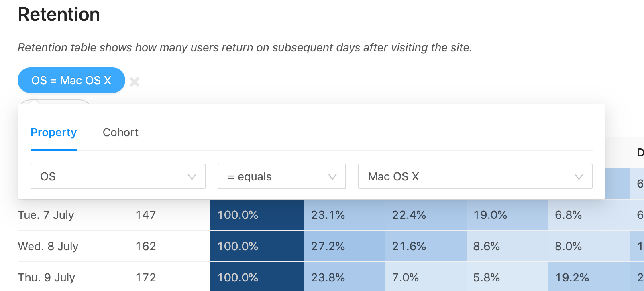Remove the OS = Mac OS X filter

pyautogui.click(x=135, y=82)
